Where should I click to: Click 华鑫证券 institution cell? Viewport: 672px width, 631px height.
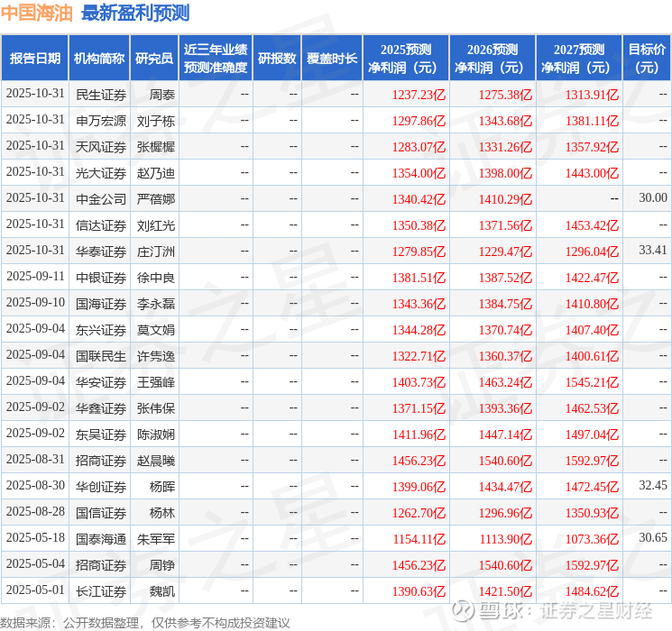101,408
